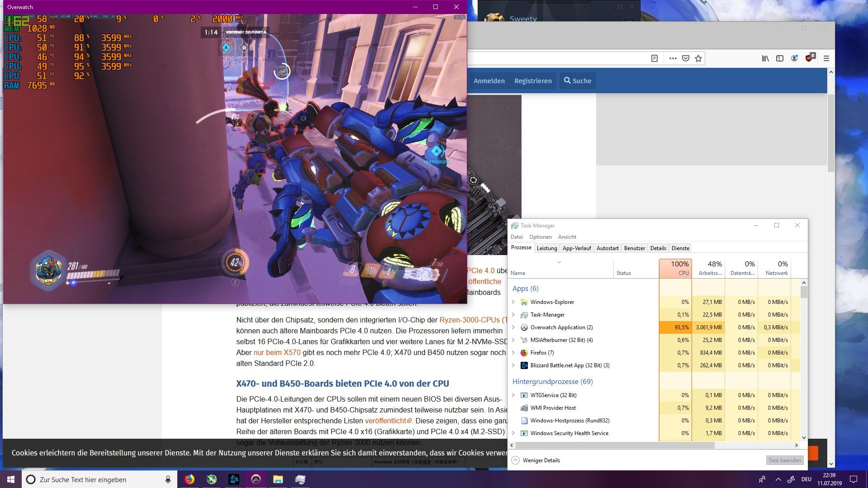Click Anmelden on the website
Image resolution: width=868 pixels, height=488 pixels.
(x=489, y=81)
